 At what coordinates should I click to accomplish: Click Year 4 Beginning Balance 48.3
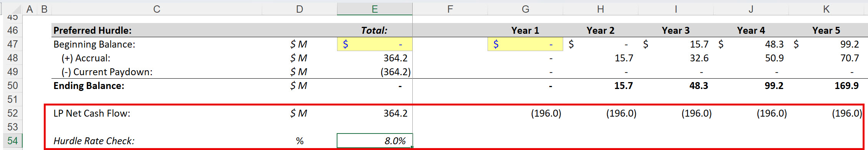click(774, 44)
